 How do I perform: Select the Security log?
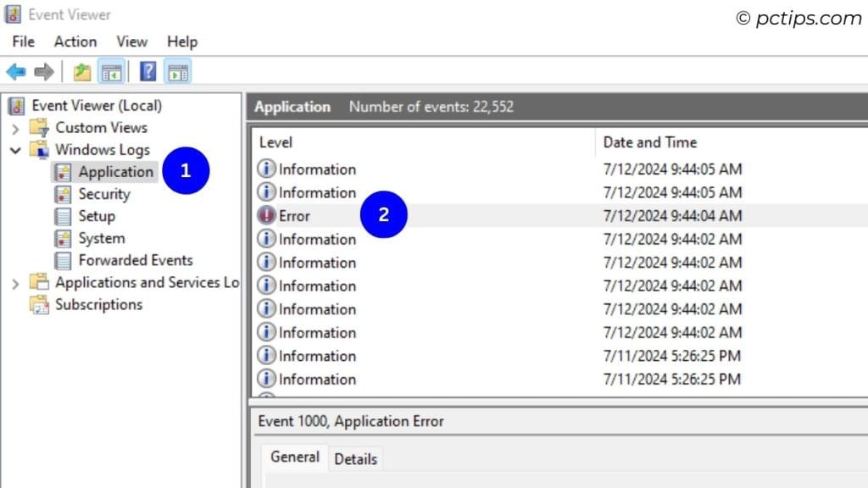click(x=103, y=193)
